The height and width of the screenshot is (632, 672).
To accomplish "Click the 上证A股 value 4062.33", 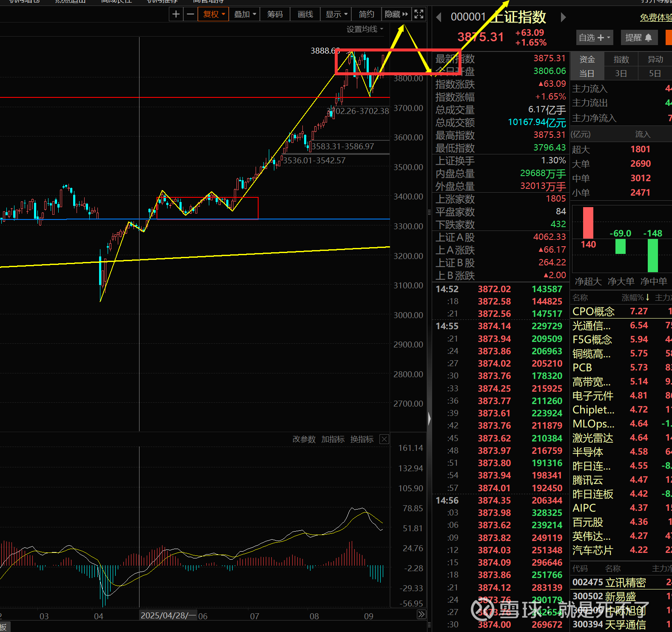I will click(550, 237).
